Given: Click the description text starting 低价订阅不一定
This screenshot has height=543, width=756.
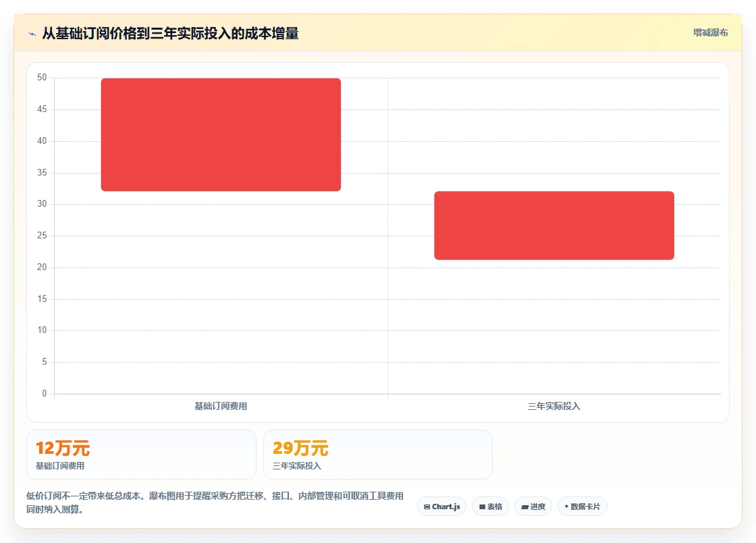Looking at the screenshot, I should tap(215, 502).
